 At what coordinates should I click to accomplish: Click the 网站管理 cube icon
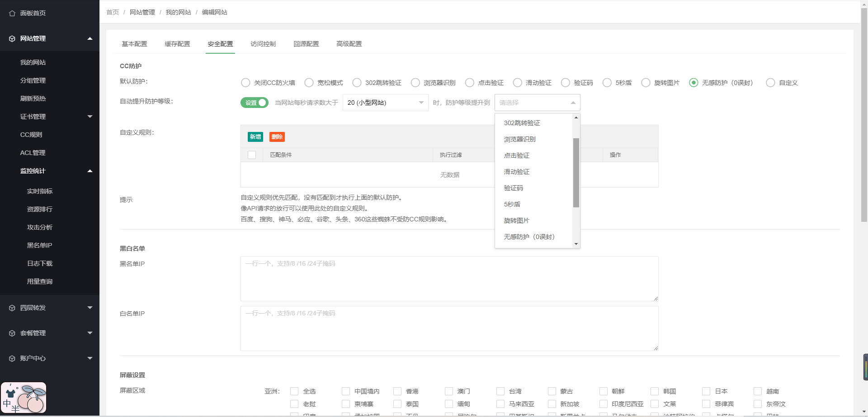point(12,38)
